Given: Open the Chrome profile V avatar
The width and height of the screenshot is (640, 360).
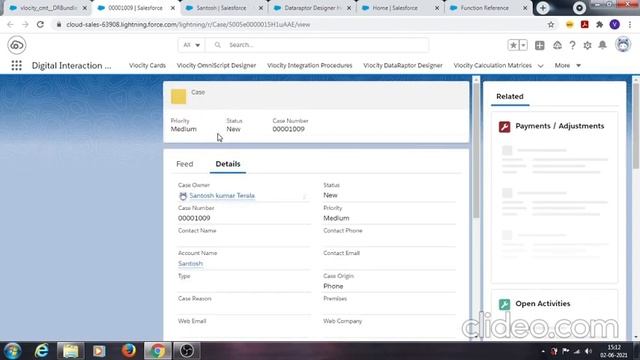Looking at the screenshot, I should pos(614,24).
